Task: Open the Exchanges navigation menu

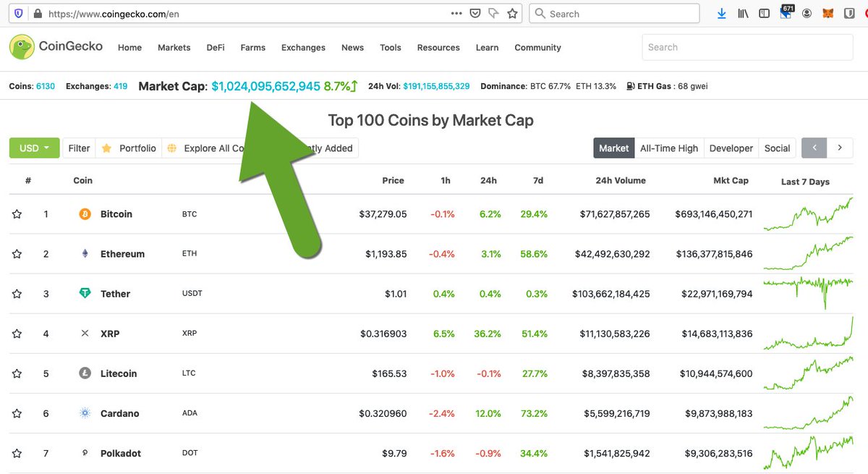Action: click(x=303, y=48)
